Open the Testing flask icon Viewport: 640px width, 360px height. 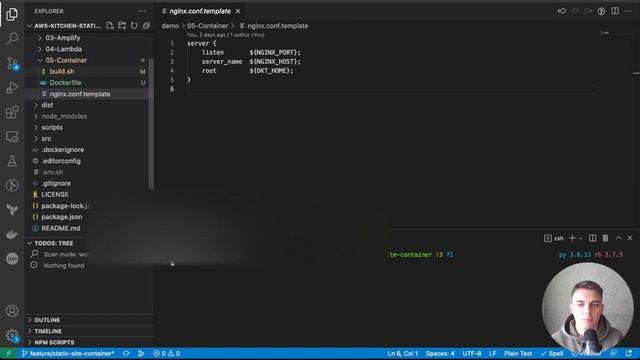(x=12, y=161)
